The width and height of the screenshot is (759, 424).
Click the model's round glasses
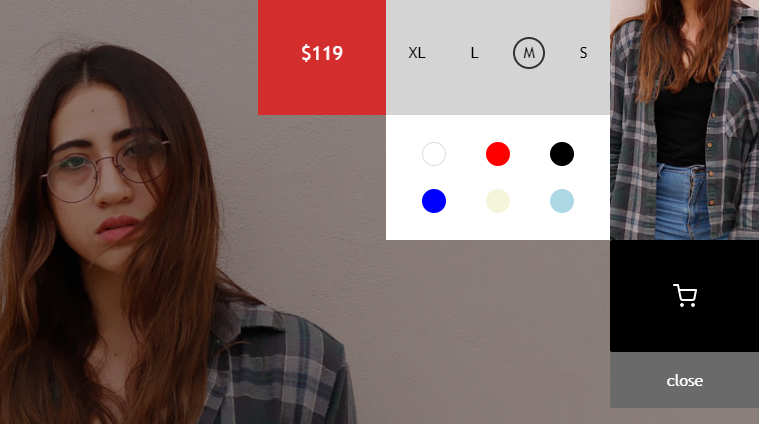106,167
